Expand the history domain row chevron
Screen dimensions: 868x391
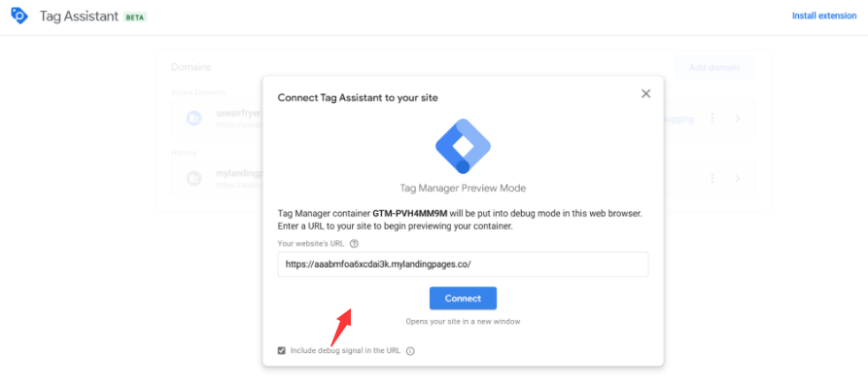click(x=738, y=178)
